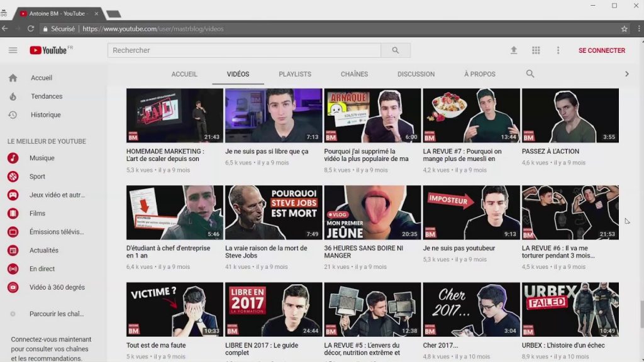This screenshot has height=362, width=644.
Task: Open the Chaînes tab
Action: coord(354,74)
